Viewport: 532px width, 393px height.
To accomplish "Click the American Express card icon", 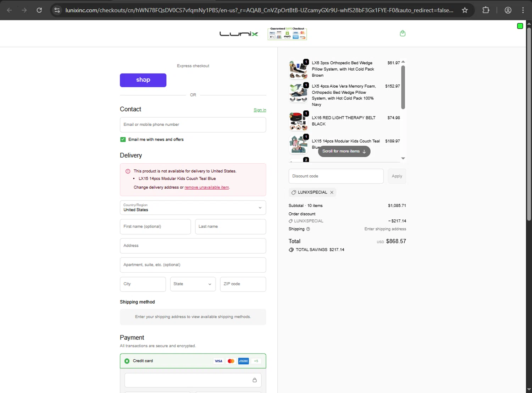I will pyautogui.click(x=243, y=361).
